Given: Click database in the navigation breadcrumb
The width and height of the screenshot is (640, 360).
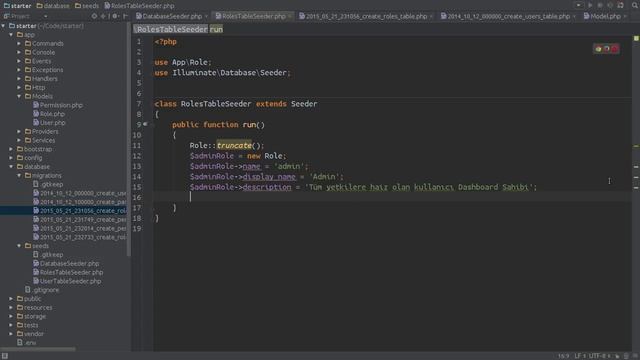Looking at the screenshot, I should [x=53, y=6].
